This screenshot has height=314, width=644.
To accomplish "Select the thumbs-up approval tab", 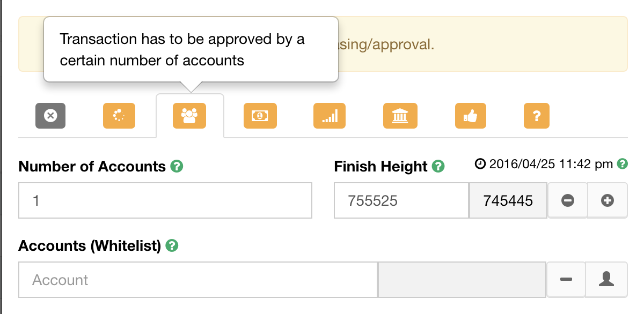I will click(470, 115).
